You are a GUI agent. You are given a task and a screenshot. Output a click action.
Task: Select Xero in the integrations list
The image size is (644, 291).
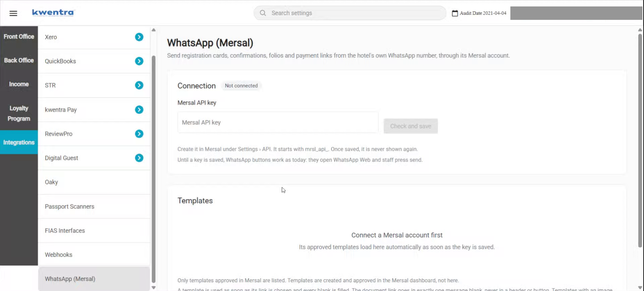(x=94, y=37)
